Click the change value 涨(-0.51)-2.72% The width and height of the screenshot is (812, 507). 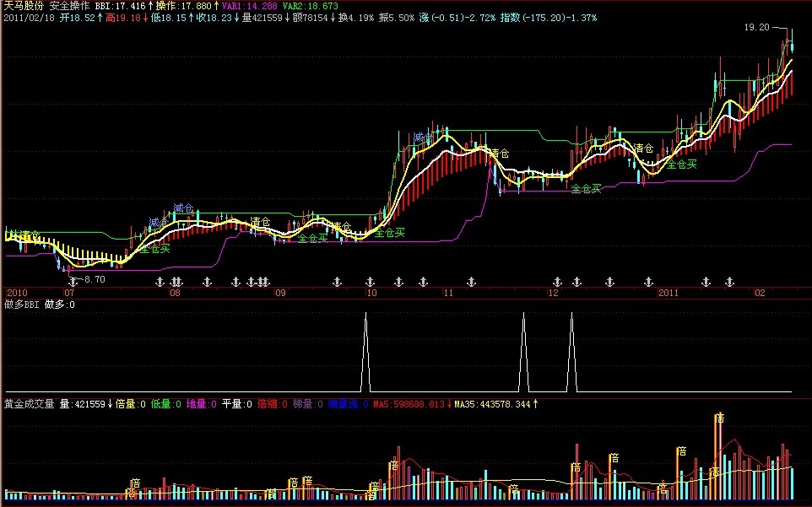pos(457,18)
